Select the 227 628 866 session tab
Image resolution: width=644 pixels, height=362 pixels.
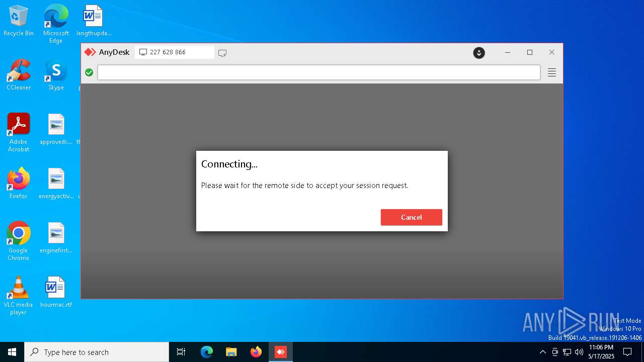pos(174,52)
